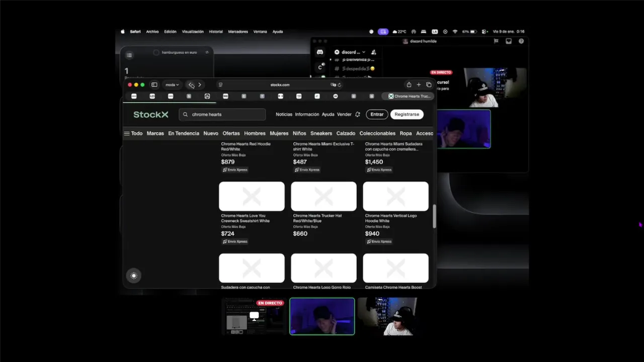This screenshot has width=644, height=362.
Task: Open the Marcadores menu
Action: tap(238, 32)
